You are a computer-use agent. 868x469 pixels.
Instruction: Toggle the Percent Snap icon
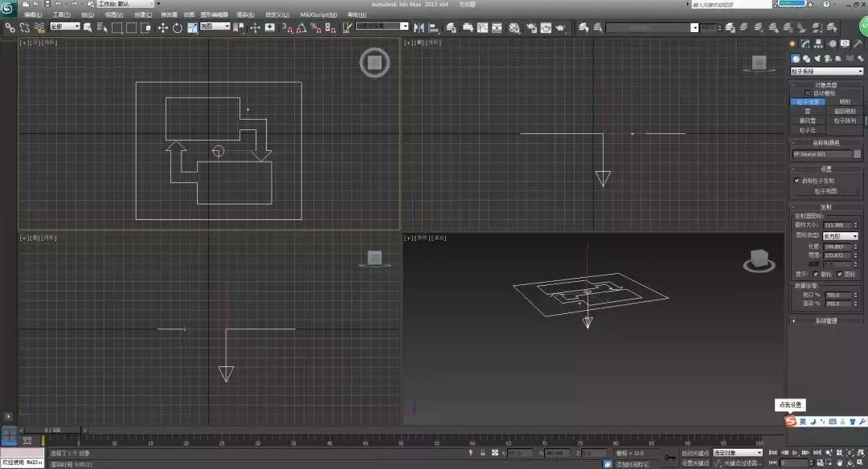[x=316, y=27]
